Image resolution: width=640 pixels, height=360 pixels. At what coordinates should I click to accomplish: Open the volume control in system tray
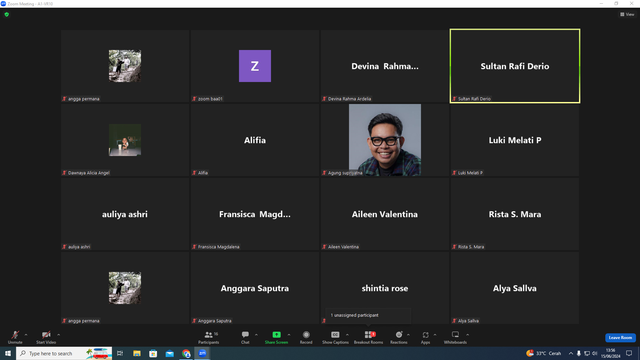[x=595, y=353]
